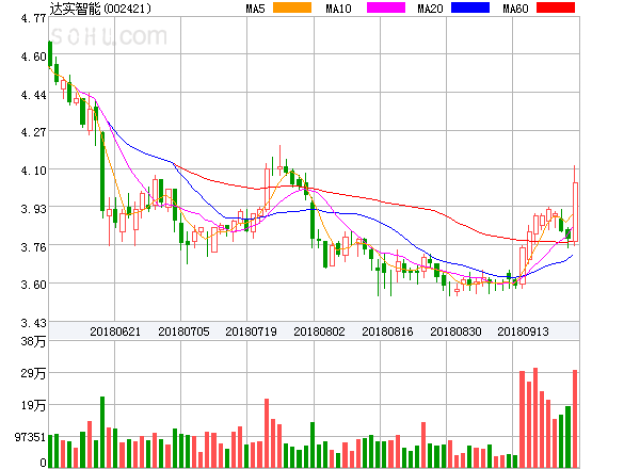This screenshot has height=469, width=640.
Task: Click the 4.60 price axis label
Action: tap(33, 56)
